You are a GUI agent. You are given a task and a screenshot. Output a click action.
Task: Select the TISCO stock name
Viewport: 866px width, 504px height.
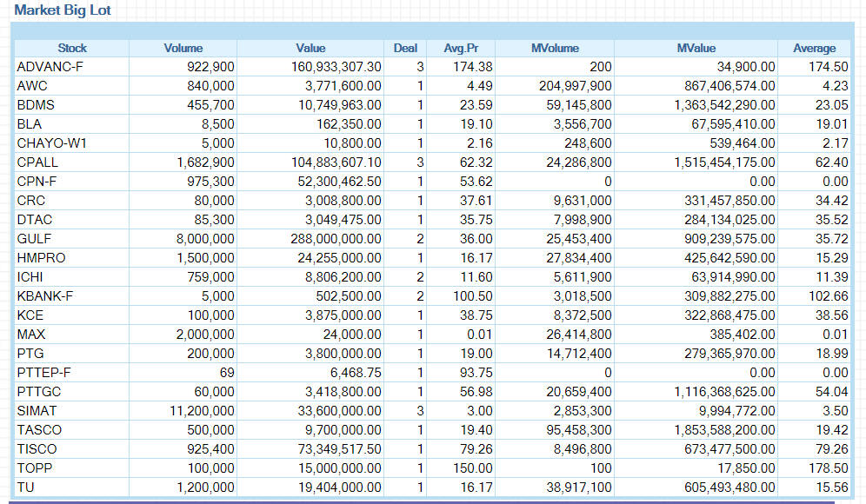(37, 448)
